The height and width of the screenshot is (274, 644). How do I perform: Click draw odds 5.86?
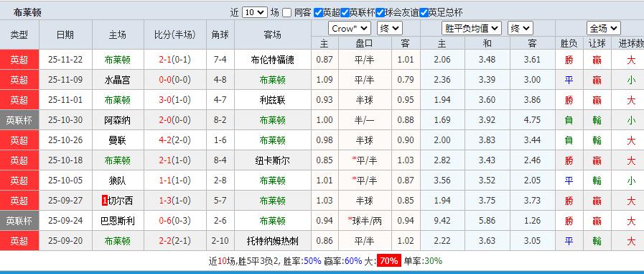487,221
